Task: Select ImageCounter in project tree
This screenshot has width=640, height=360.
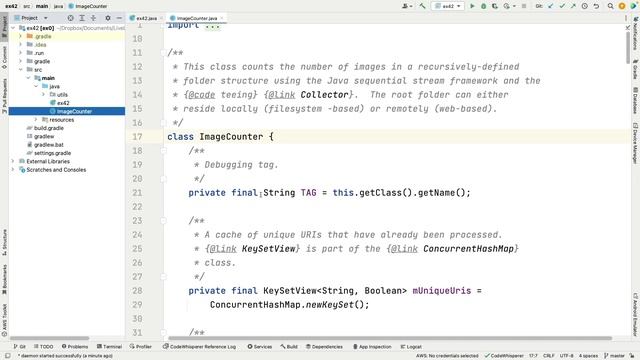Action: click(67, 111)
